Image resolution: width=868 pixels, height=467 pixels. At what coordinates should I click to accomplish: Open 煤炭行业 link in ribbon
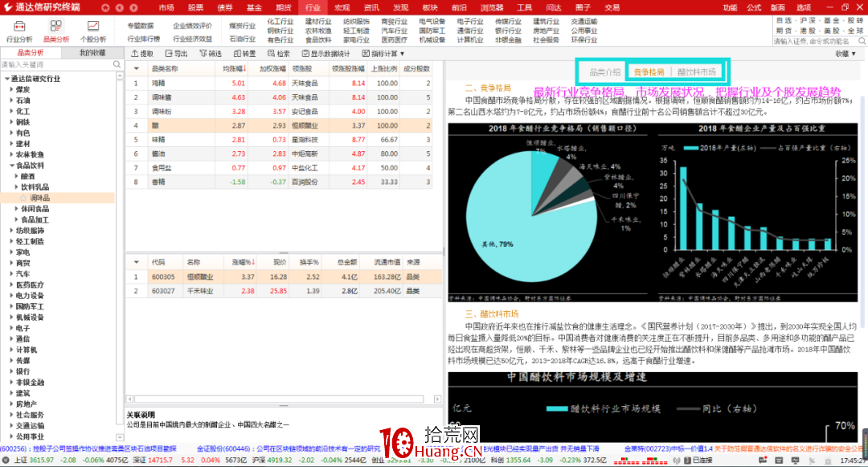click(243, 26)
